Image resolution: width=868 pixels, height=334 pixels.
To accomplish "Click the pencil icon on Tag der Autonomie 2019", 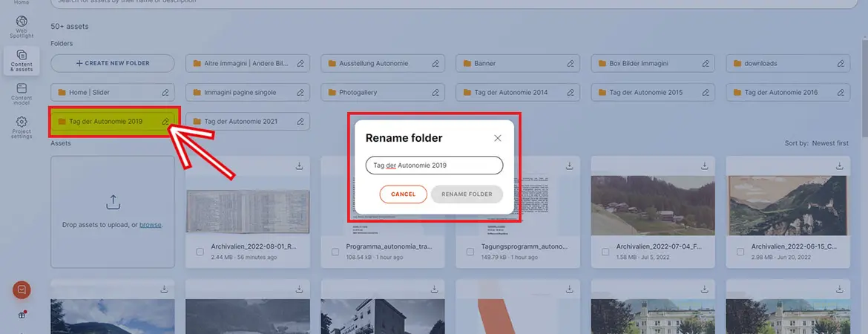I will (165, 121).
